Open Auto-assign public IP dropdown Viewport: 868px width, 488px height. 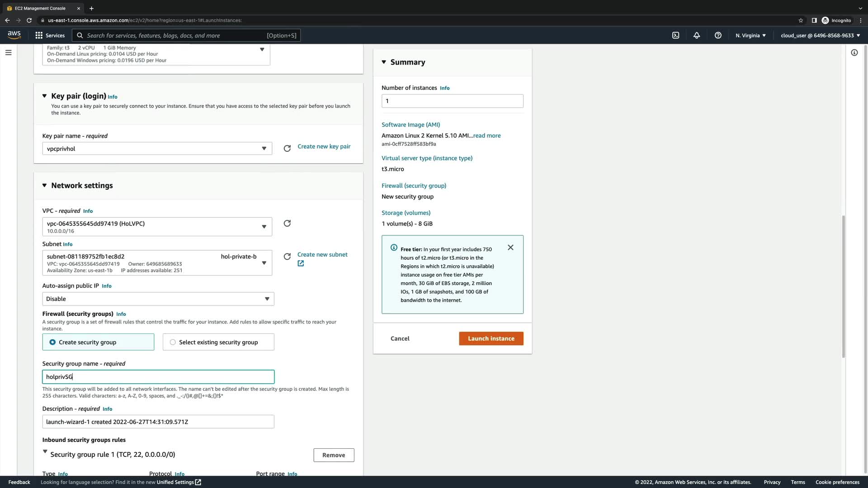pyautogui.click(x=158, y=299)
